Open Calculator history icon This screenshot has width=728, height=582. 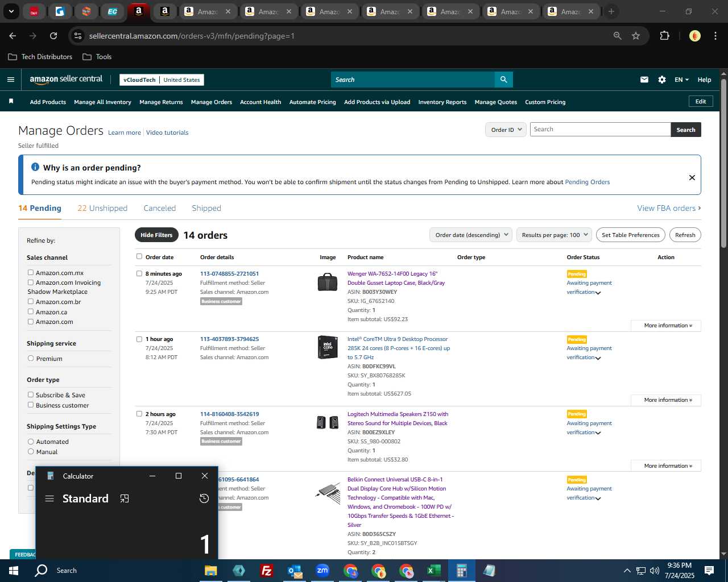[x=204, y=498]
